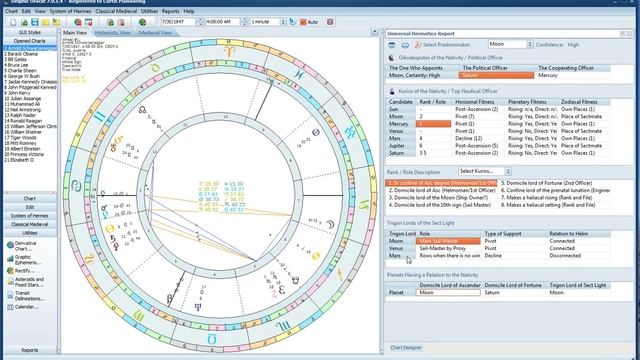Click the orange Saturn Political Officer cell
Viewport: 640px width, 360px height.
(x=496, y=76)
